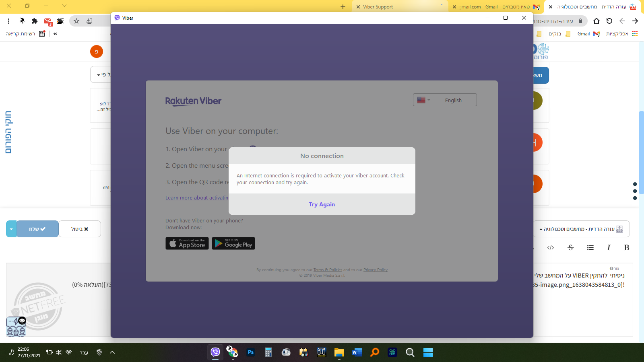
Task: Open the Learn more about activating link
Action: (197, 198)
